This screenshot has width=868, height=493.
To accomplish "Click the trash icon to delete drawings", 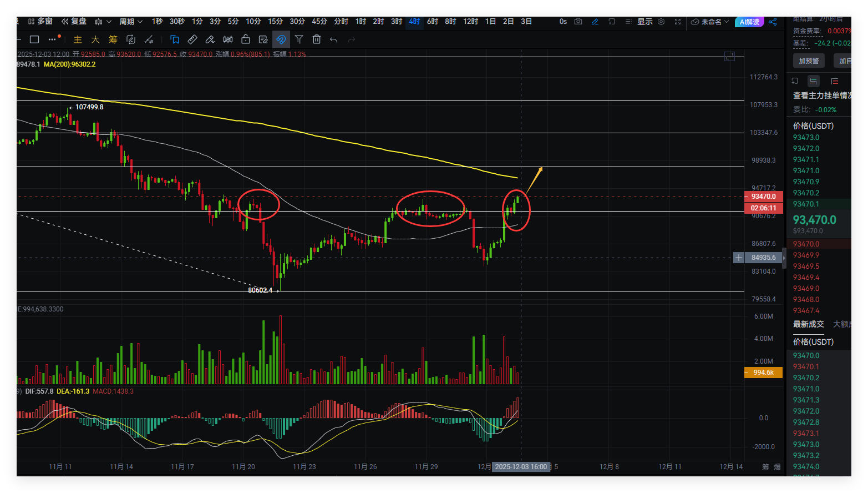I will [317, 39].
